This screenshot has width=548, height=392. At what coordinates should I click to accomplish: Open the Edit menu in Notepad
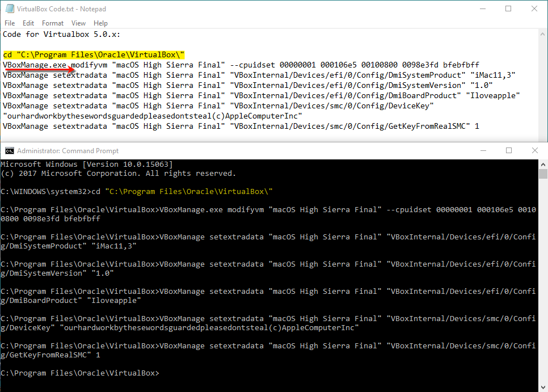[28, 23]
